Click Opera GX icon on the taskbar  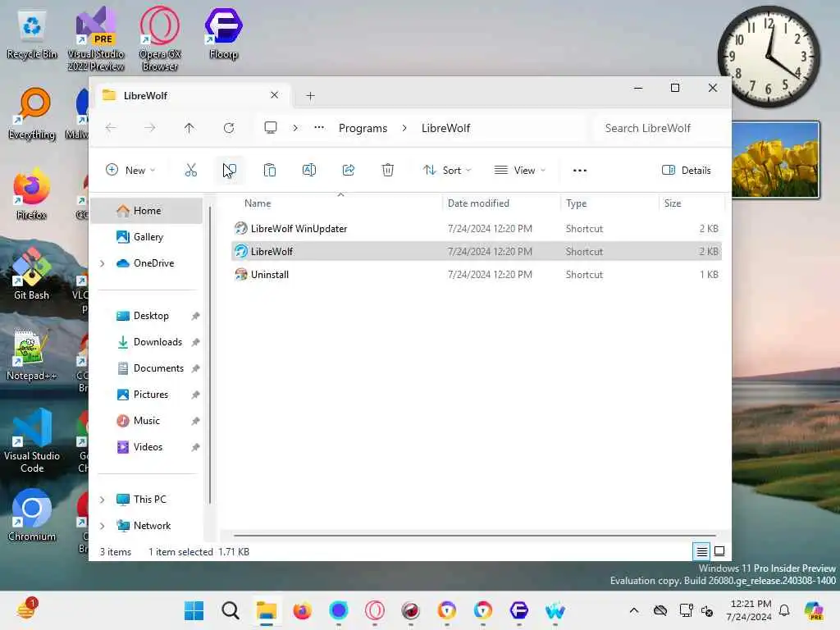374,610
